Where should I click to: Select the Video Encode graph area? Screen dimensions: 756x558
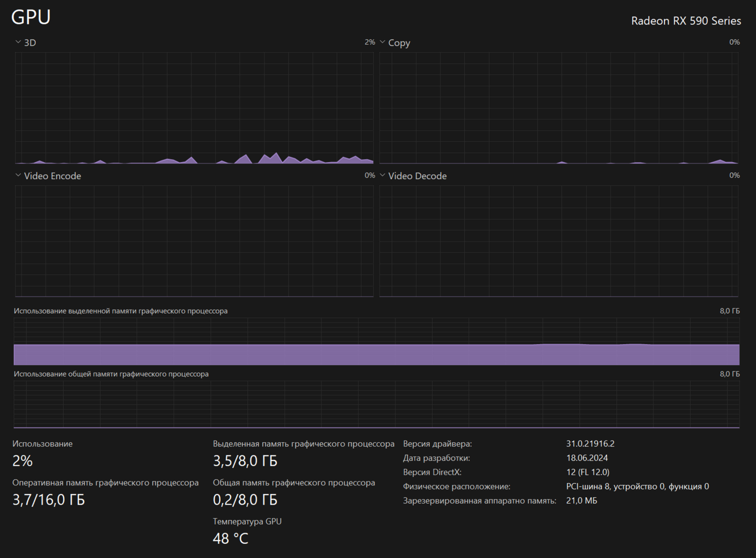click(194, 240)
